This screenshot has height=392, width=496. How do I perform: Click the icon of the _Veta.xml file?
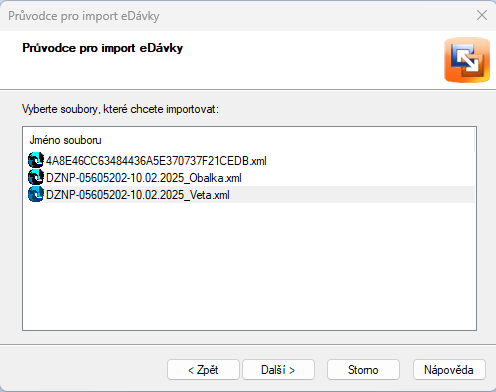click(36, 194)
